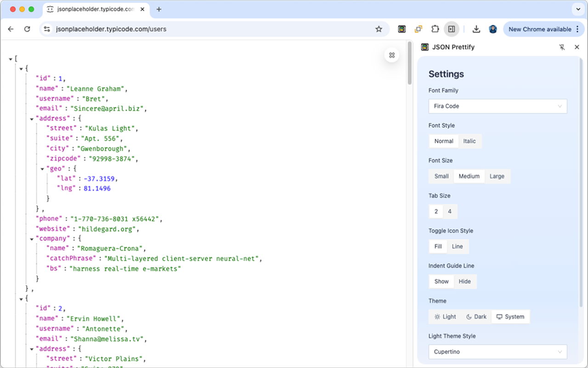Click the "92998-3874" zipcode value
The width and height of the screenshot is (588, 368).
point(113,159)
